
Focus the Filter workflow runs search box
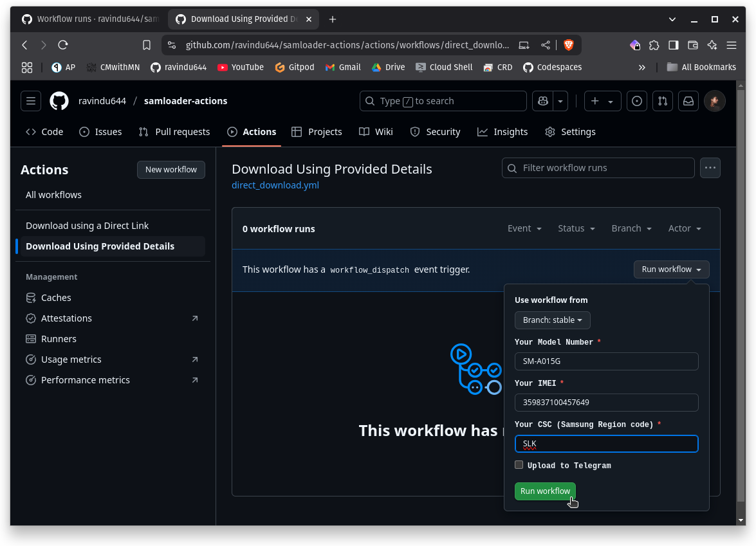click(598, 168)
